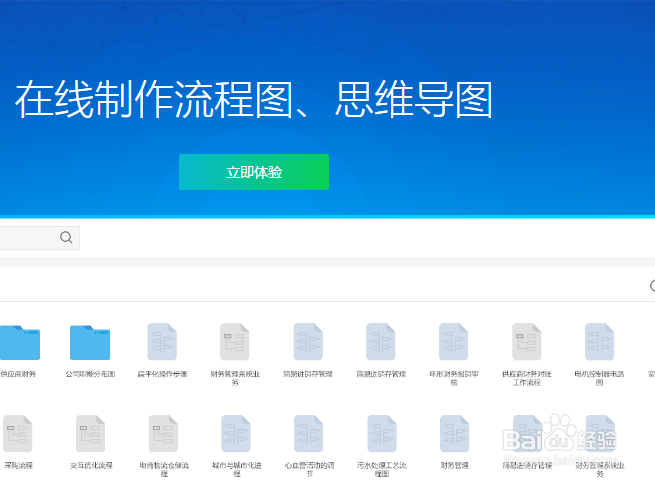Focus the search input box
Image resolution: width=655 pixels, height=484 pixels.
pyautogui.click(x=38, y=238)
